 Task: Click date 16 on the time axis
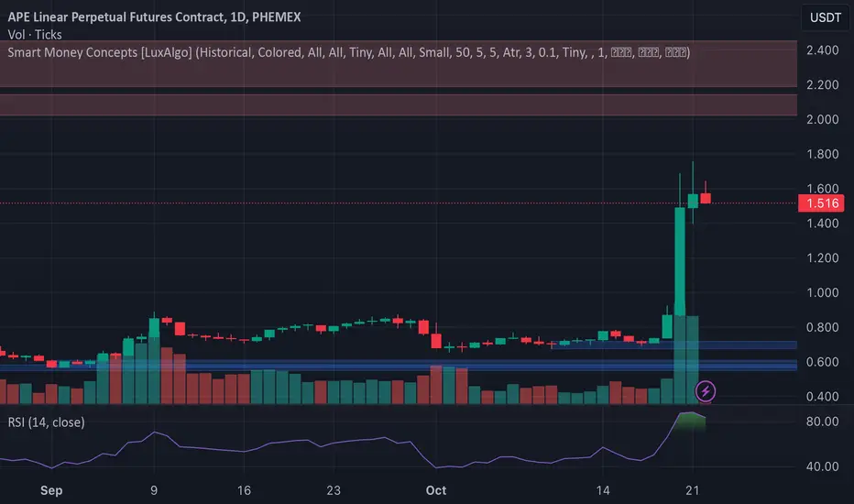[244, 490]
